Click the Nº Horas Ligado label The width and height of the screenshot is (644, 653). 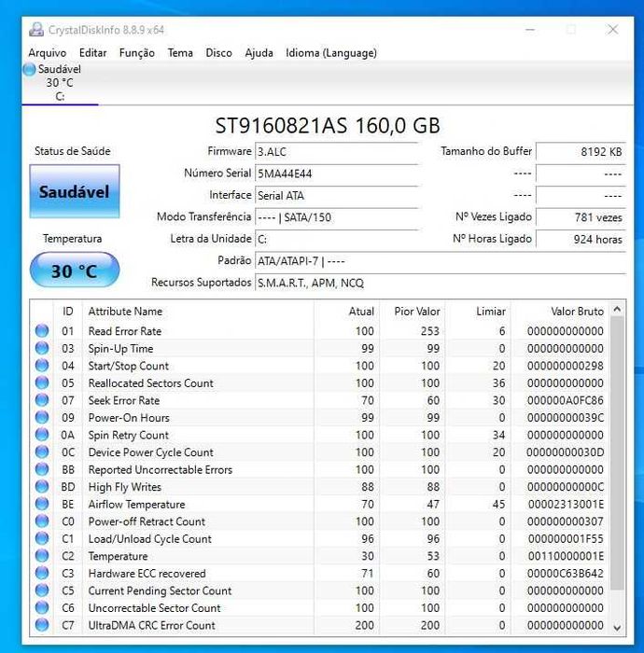tap(492, 239)
